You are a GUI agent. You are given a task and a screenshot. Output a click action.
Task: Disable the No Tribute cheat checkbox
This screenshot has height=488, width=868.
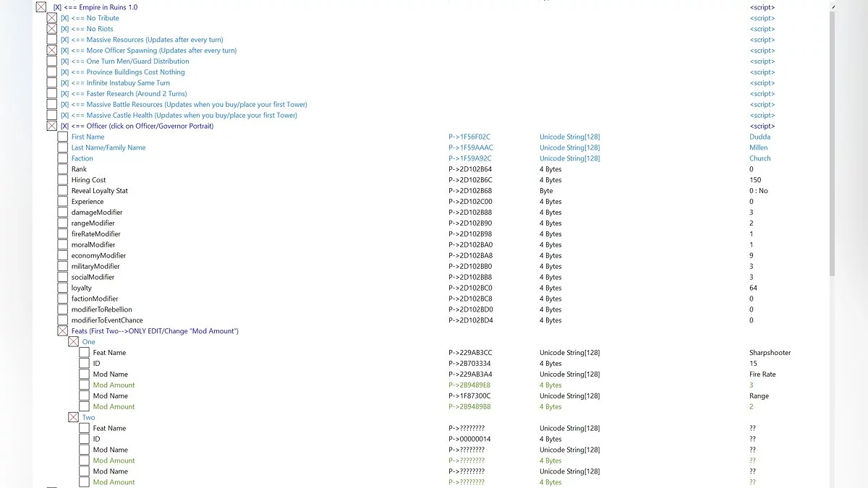click(x=52, y=18)
